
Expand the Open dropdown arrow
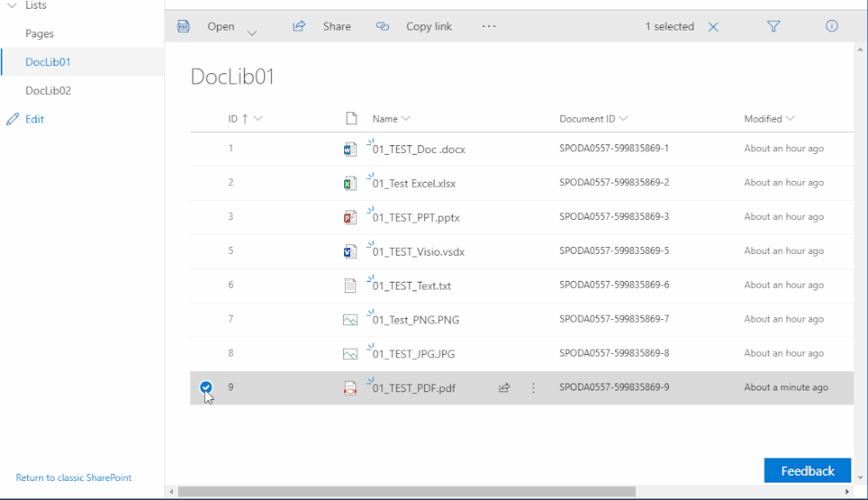pos(252,33)
